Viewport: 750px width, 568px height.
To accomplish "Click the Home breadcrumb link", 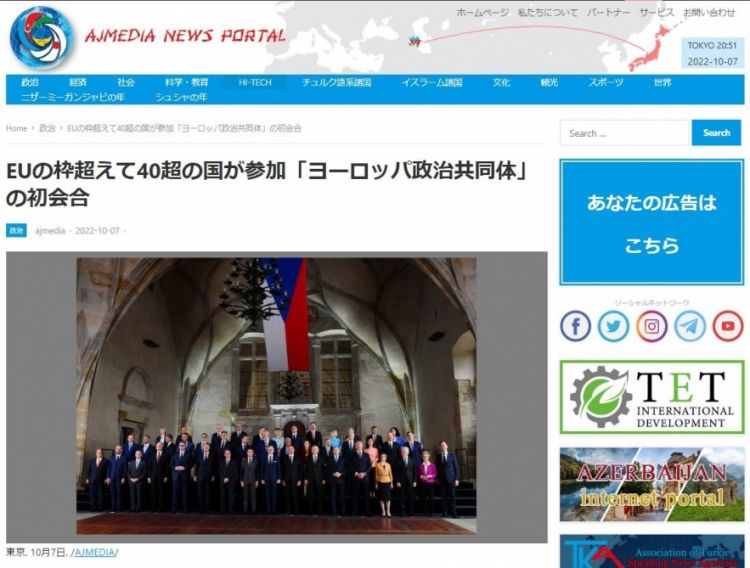I will point(17,129).
